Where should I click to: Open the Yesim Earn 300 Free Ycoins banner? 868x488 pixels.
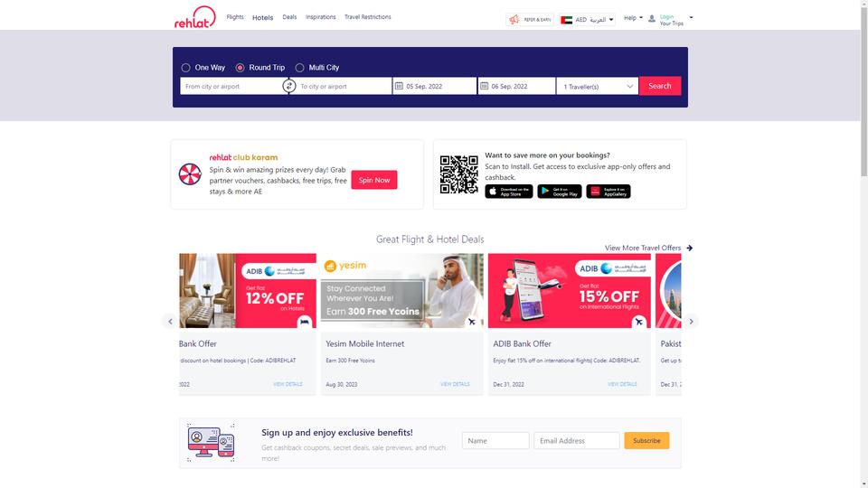pos(401,291)
